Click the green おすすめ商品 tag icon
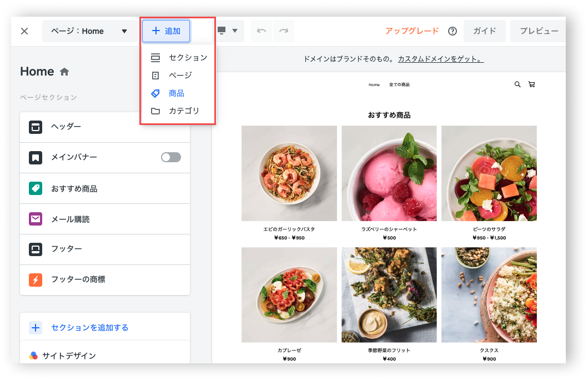The image size is (588, 380). 36,188
